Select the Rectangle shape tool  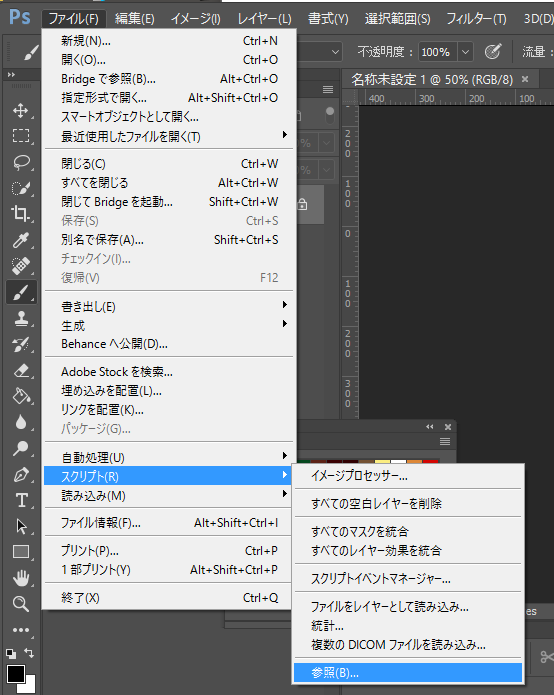pos(20,552)
